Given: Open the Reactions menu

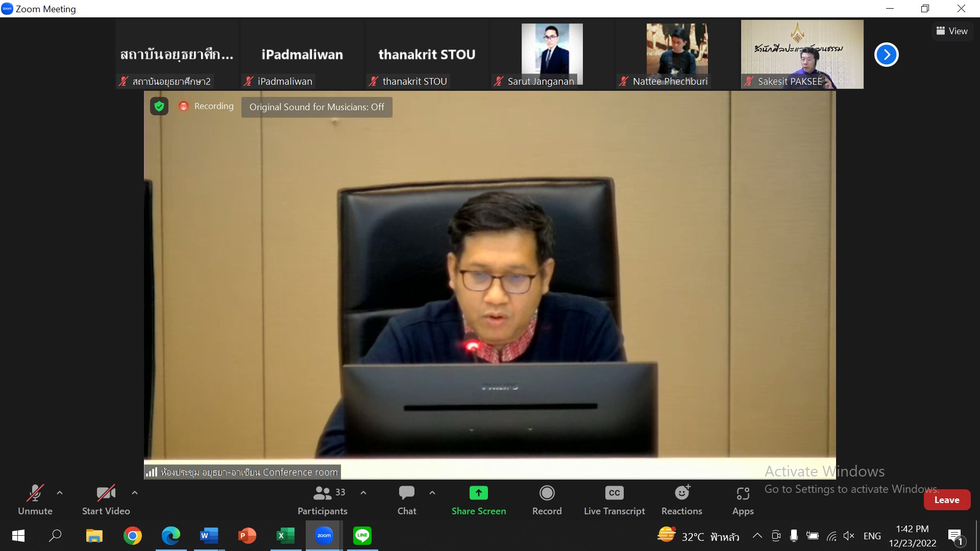Looking at the screenshot, I should tap(681, 500).
